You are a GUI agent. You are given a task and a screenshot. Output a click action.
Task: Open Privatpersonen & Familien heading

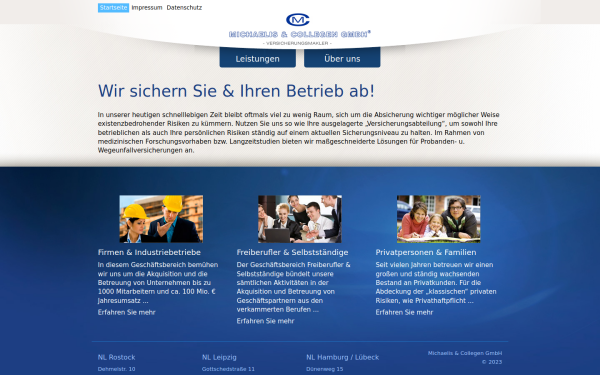(426, 253)
